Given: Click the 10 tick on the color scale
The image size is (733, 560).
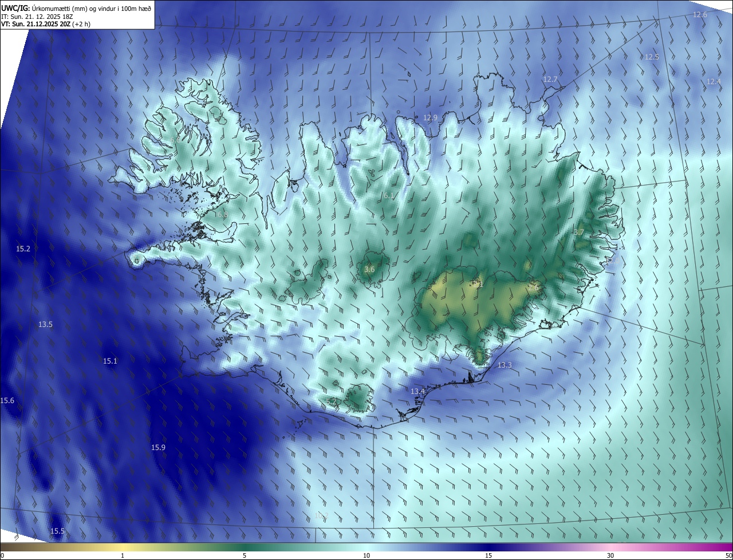Looking at the screenshot, I should (x=366, y=555).
